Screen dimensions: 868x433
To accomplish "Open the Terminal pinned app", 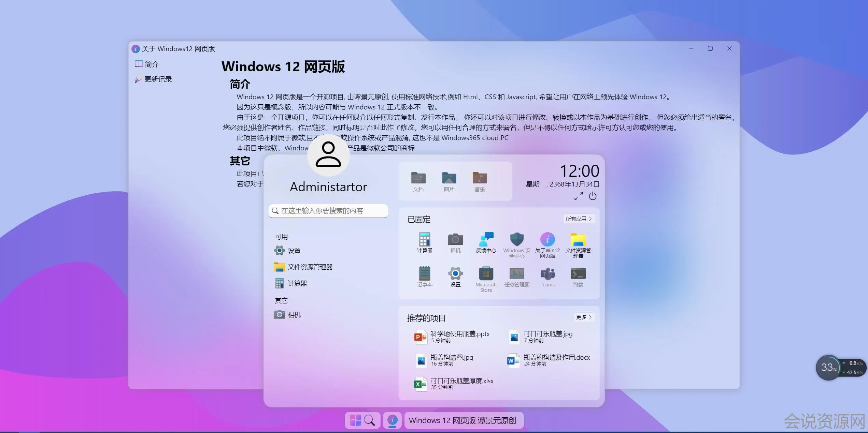I will (x=578, y=274).
